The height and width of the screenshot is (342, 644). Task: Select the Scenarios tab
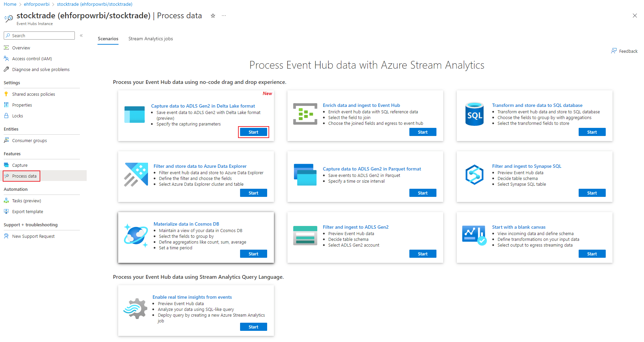pyautogui.click(x=108, y=39)
